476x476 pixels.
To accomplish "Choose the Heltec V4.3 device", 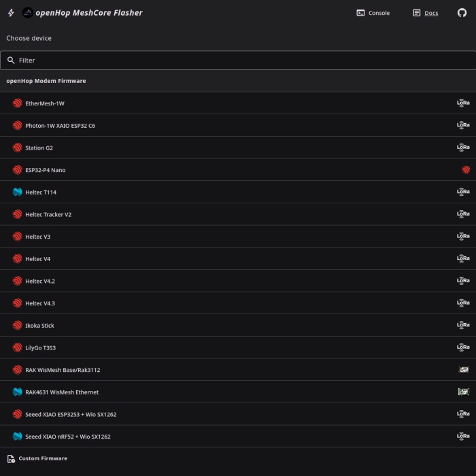I will [238, 303].
